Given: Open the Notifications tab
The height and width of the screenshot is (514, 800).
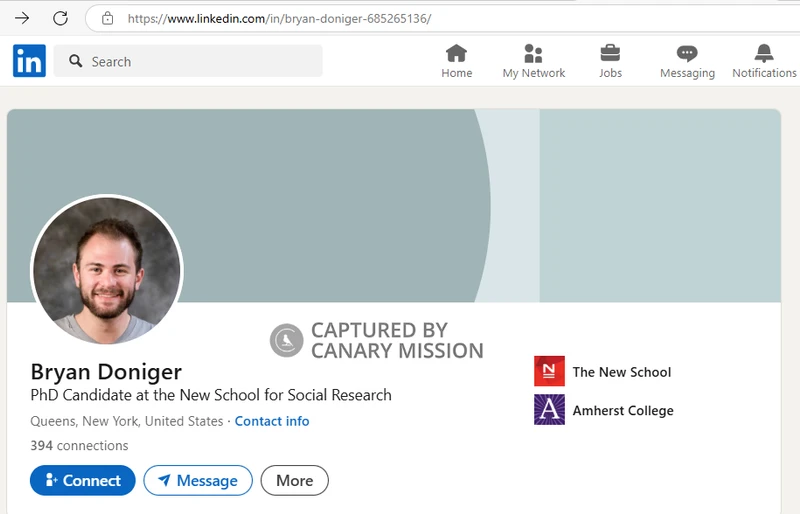Looking at the screenshot, I should 764,61.
